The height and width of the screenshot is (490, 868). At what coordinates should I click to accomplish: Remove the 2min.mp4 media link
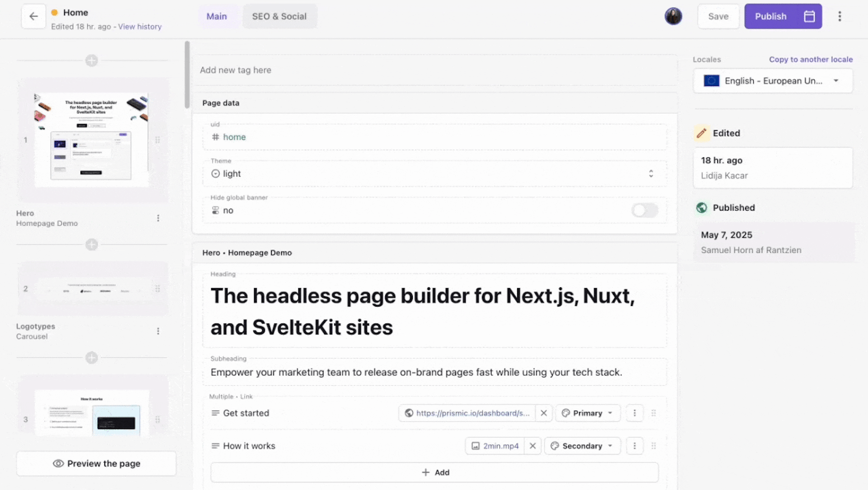click(533, 446)
